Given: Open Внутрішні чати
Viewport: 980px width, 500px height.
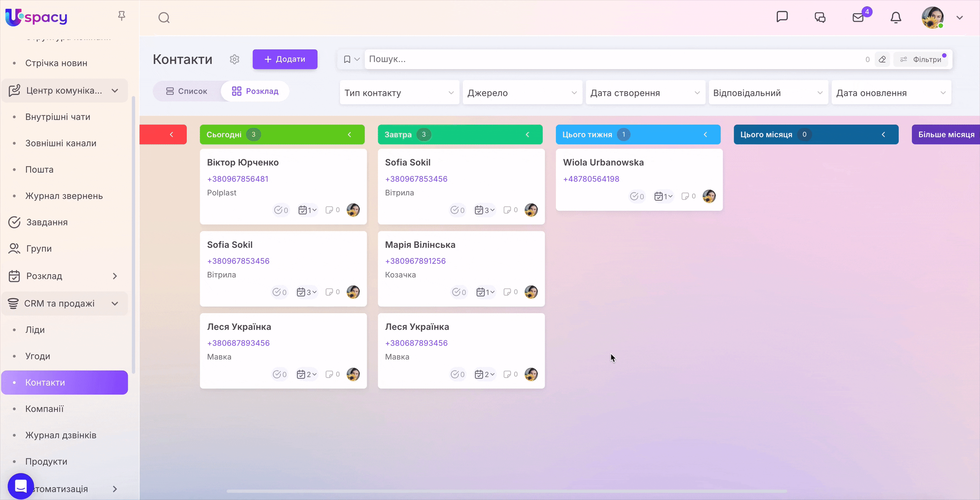Looking at the screenshot, I should 58,117.
